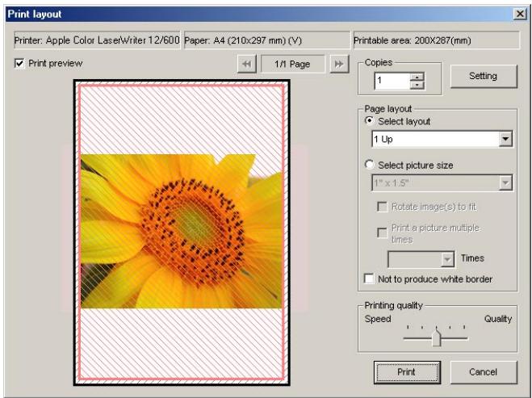
Task: Click the sunflower image in the preview
Action: (x=181, y=231)
